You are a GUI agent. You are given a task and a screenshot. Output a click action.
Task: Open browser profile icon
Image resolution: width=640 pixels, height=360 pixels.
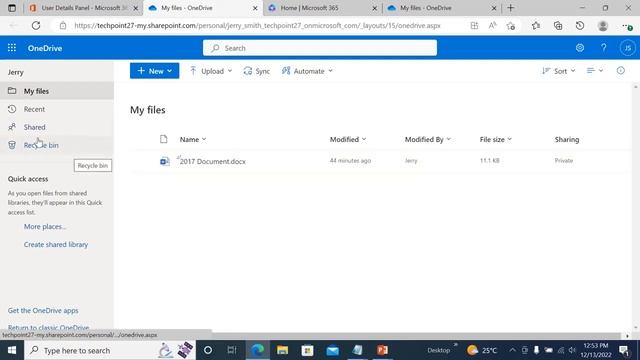pyautogui.click(x=602, y=25)
